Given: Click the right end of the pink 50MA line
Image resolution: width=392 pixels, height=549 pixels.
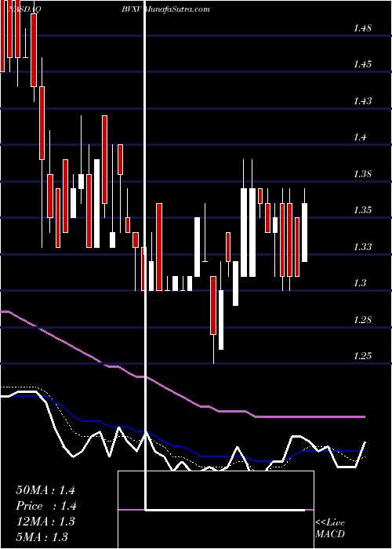Looking at the screenshot, I should (x=364, y=417).
